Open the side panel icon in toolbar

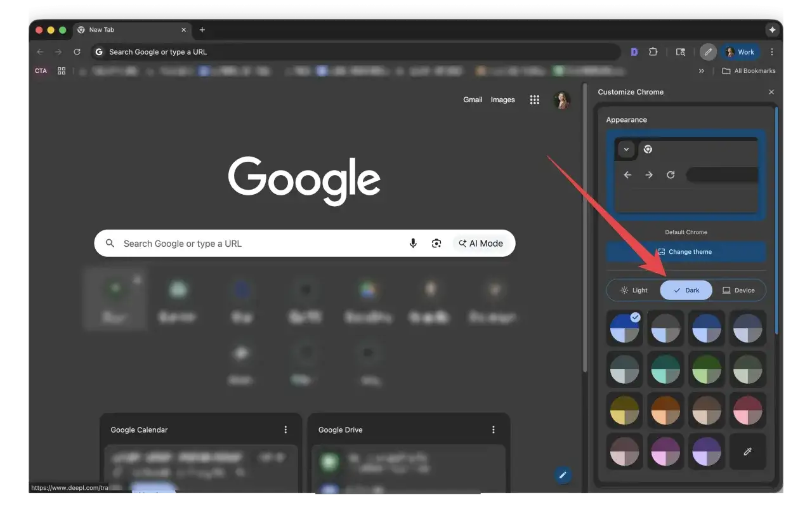point(680,51)
